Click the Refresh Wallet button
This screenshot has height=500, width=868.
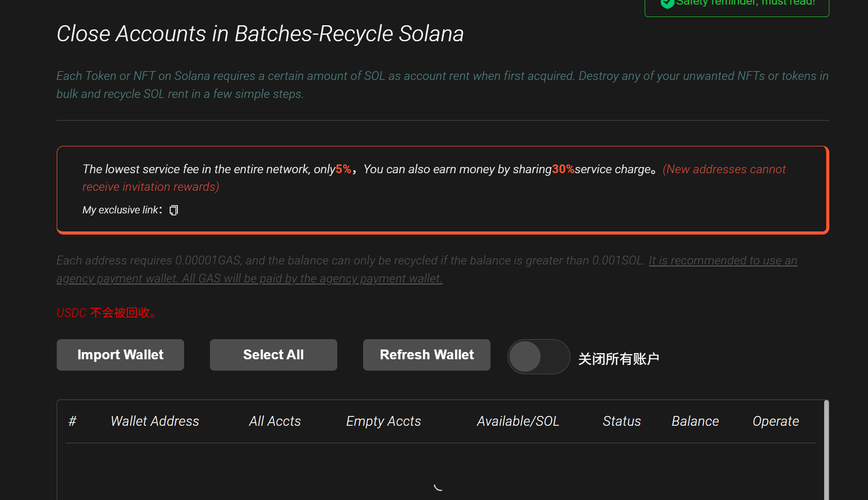click(426, 355)
